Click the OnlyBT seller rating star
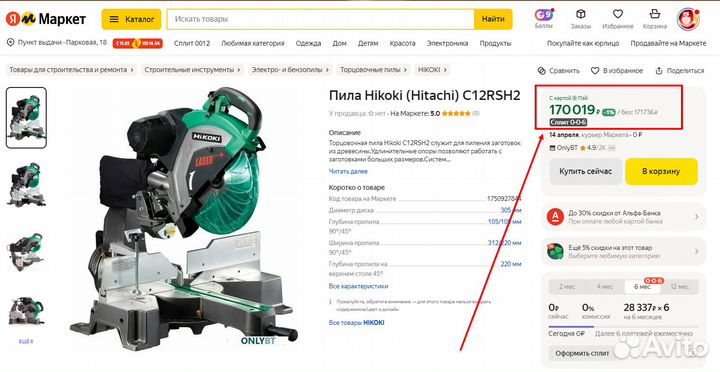The width and height of the screenshot is (720, 372). click(582, 148)
